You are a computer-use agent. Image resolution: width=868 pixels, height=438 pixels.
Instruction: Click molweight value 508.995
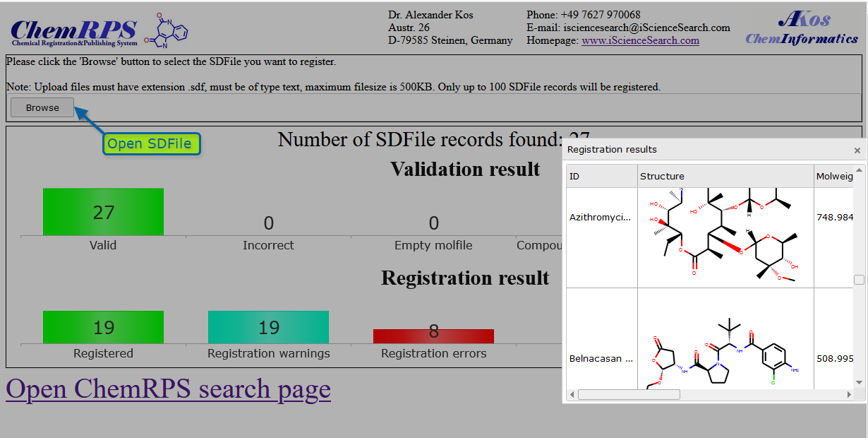[x=834, y=359]
